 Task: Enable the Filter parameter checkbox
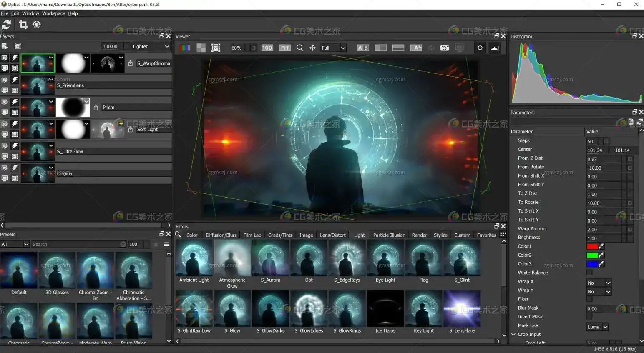point(589,299)
